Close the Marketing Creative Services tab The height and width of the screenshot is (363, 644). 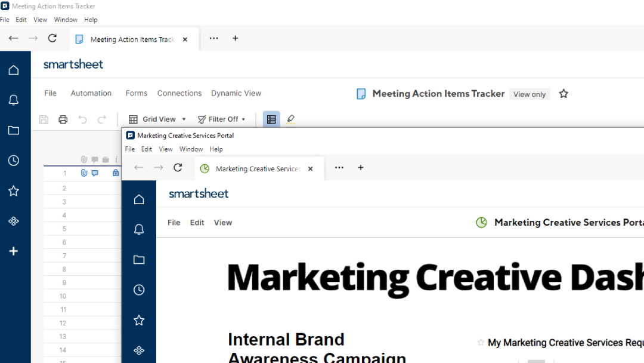pyautogui.click(x=311, y=169)
